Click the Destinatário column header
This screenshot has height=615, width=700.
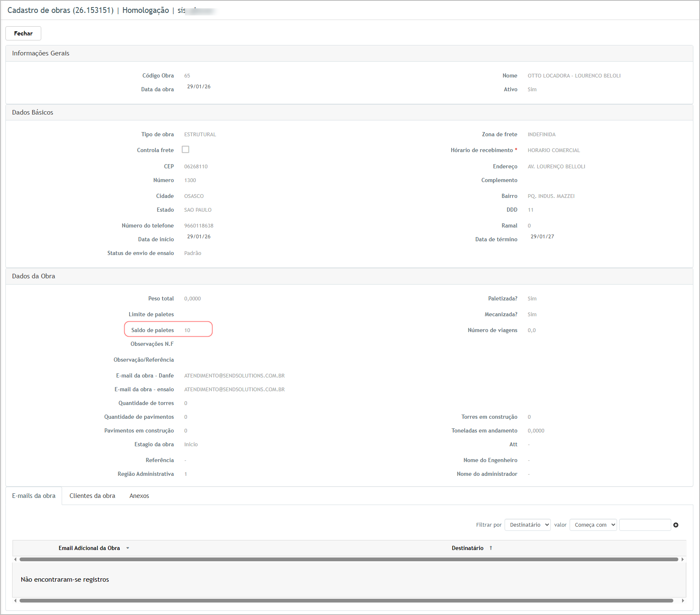467,548
